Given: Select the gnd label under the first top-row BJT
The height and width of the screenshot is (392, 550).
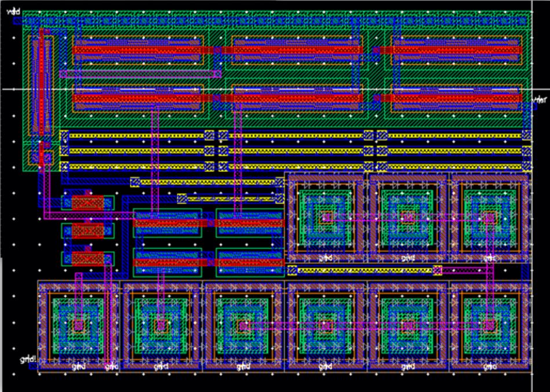Looking at the screenshot, I should (x=326, y=258).
